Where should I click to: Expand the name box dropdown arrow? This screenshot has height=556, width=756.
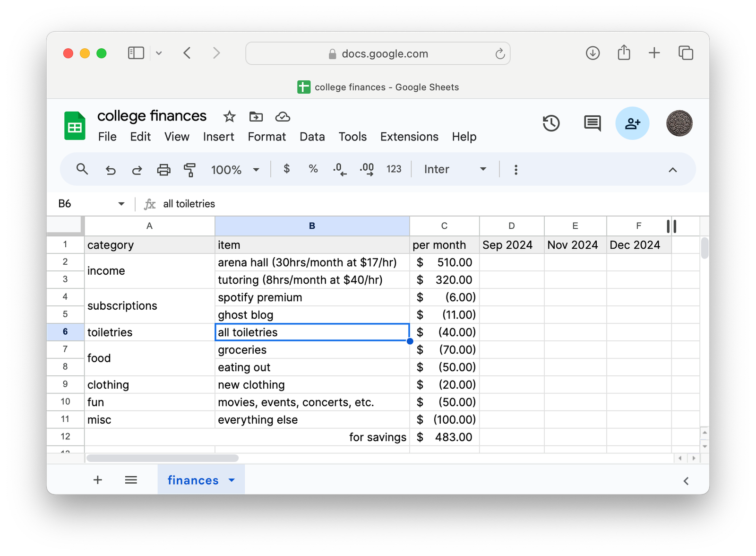pos(121,204)
